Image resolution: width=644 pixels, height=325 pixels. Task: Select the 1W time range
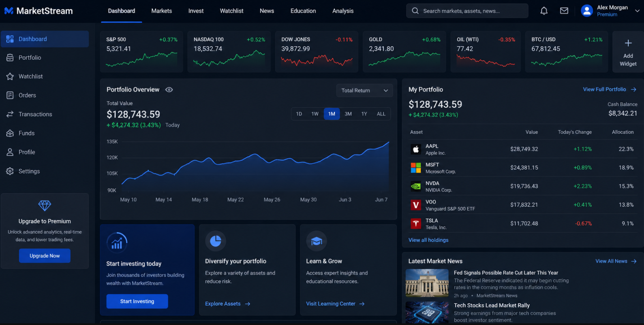(x=315, y=114)
